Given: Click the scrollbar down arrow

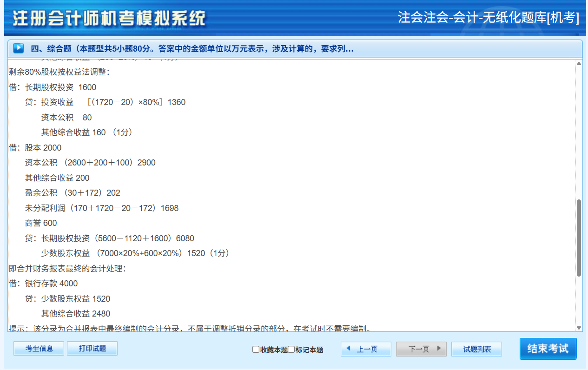Looking at the screenshot, I should point(579,328).
